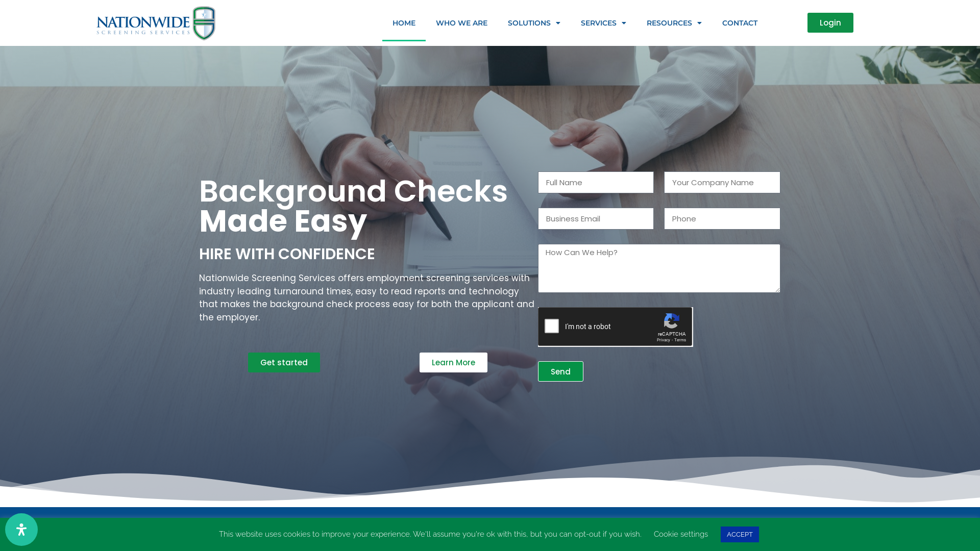
Task: Click the Learn More button
Action: 454,362
